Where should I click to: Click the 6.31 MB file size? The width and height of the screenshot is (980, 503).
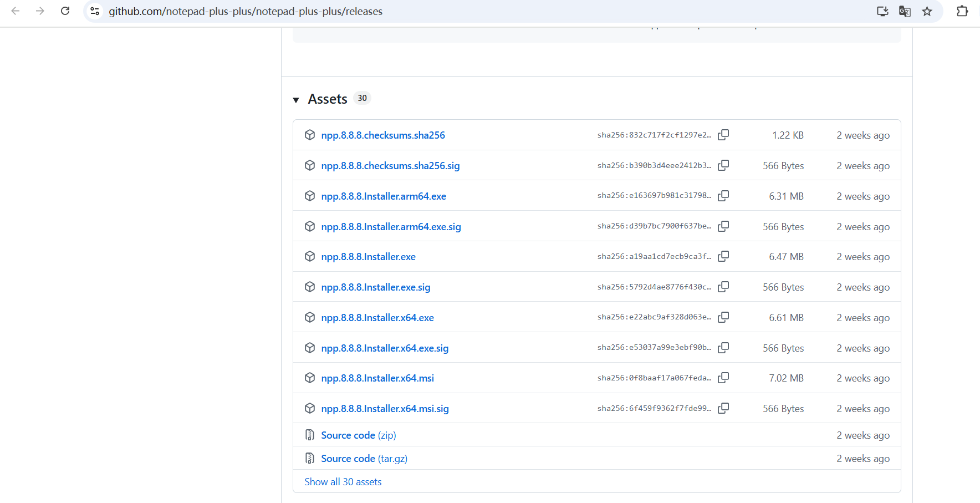[x=786, y=196]
